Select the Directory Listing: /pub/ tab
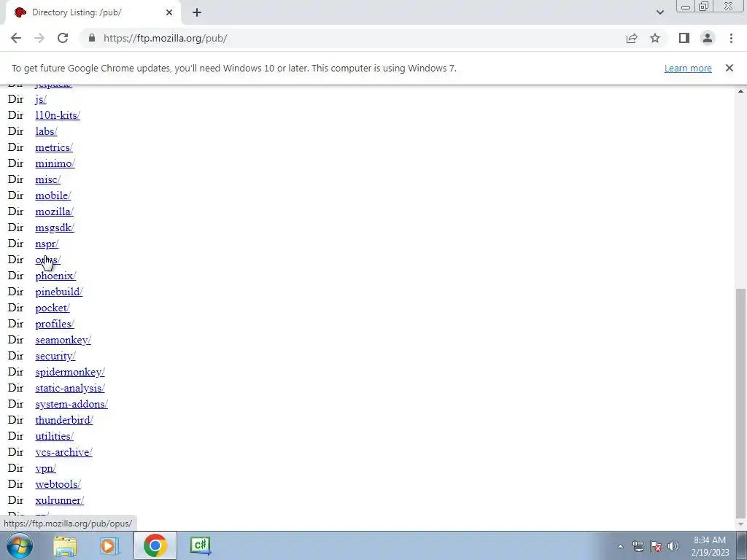This screenshot has height=560, width=747. 93,12
